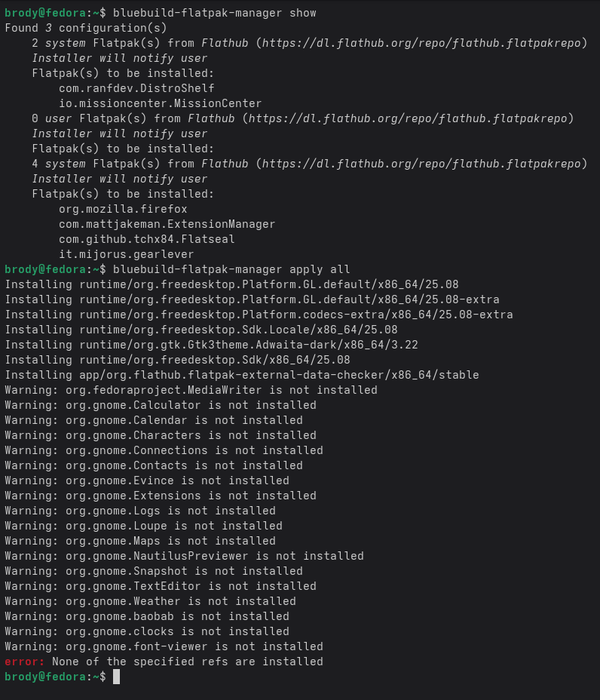
Task: Click the com.github.tchx84.Flatseal entry
Action: [147, 239]
